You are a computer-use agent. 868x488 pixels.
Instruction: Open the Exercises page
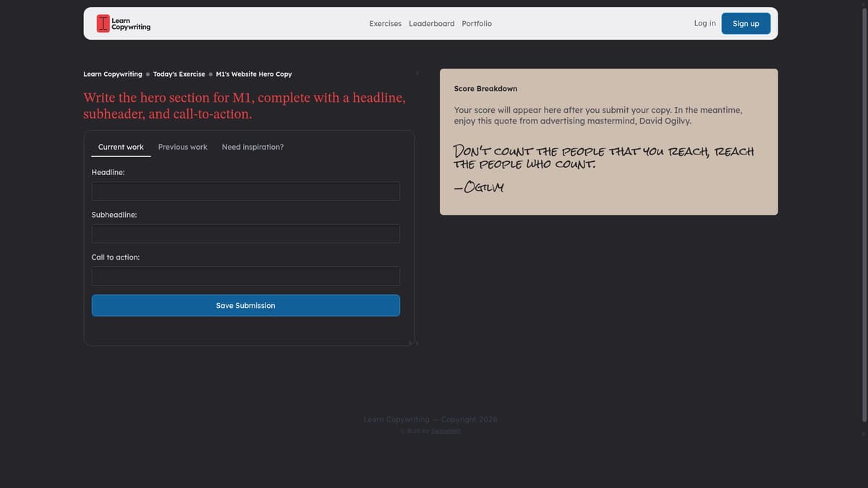click(385, 23)
